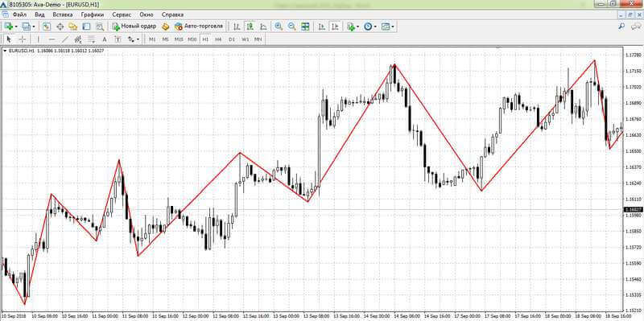Open the Графики menu
Viewport: 644px width, 321px height.
93,14
